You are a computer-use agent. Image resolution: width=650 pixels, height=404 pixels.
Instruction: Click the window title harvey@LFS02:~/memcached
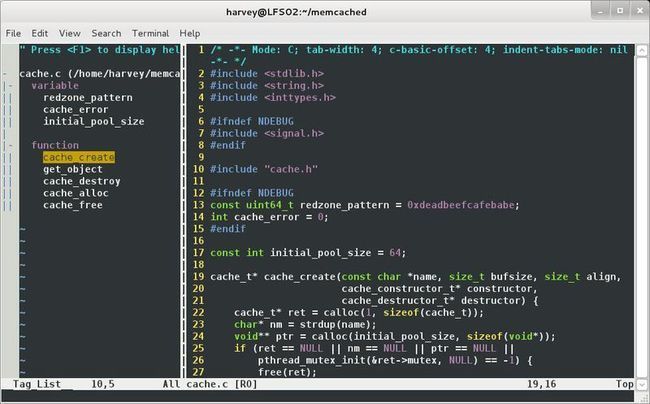[x=296, y=12]
